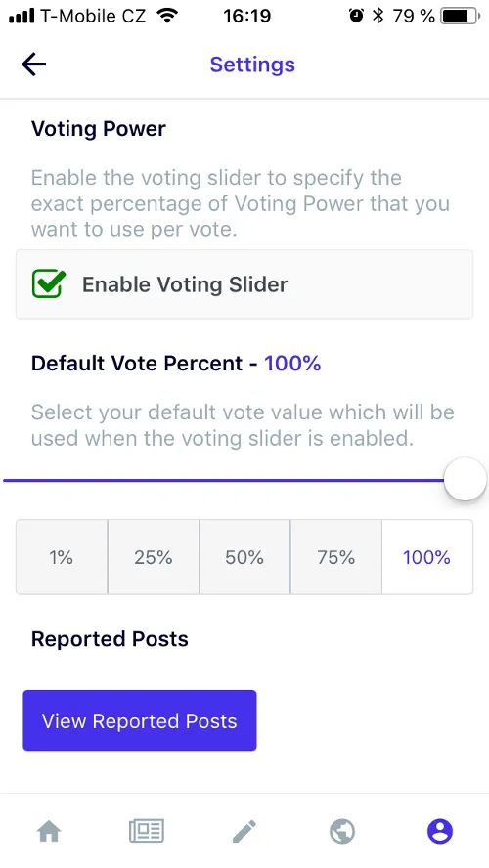Viewport: 489px width, 868px height.
Task: Tap the Wi-Fi icon in status bar
Action: tap(167, 16)
